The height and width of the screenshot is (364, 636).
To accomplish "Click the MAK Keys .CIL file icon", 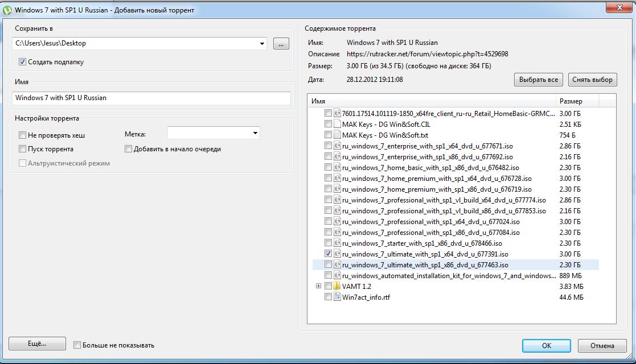I will (x=337, y=124).
